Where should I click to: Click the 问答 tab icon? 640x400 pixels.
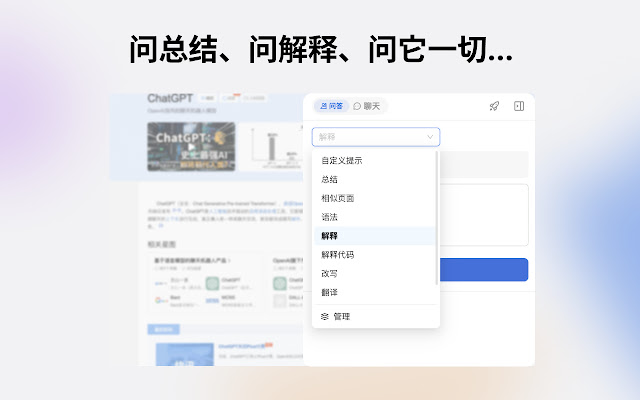(323, 106)
